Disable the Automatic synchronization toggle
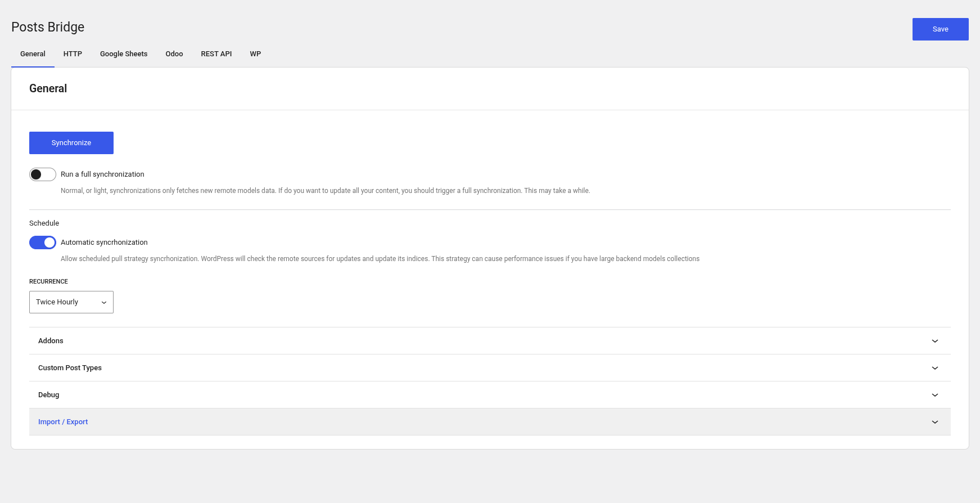This screenshot has height=503, width=980. [43, 242]
